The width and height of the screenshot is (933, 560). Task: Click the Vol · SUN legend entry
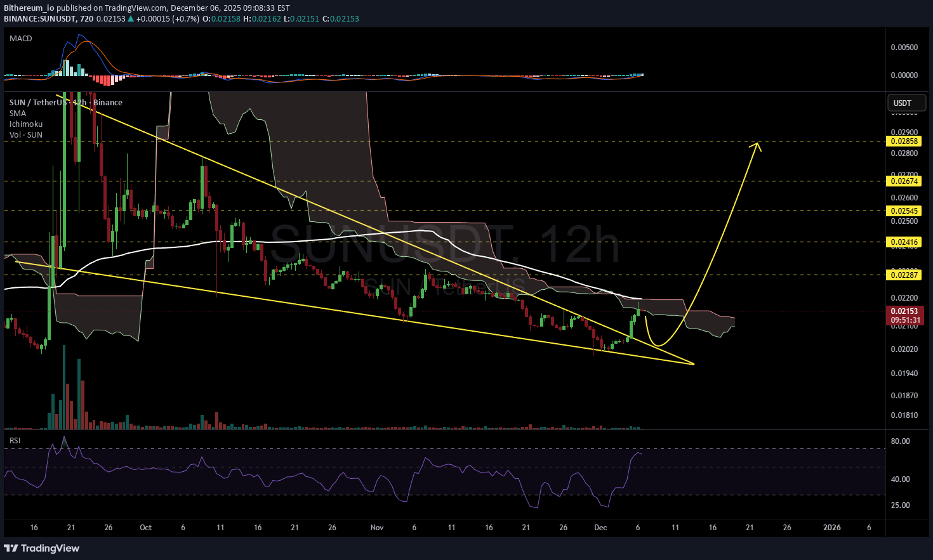coord(26,135)
